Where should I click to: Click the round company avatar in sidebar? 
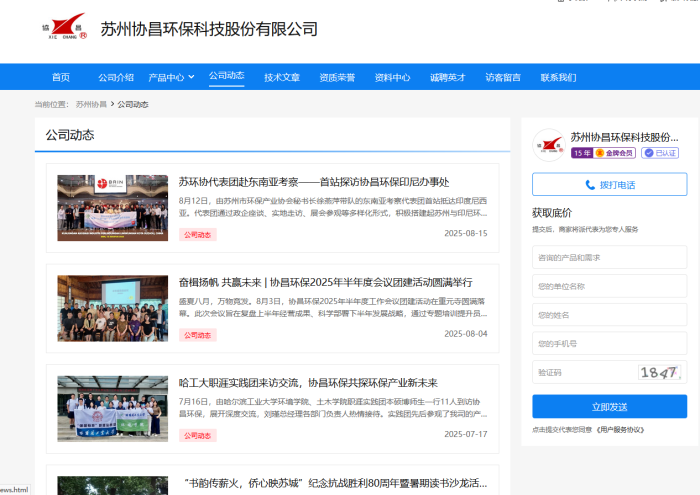pos(548,145)
